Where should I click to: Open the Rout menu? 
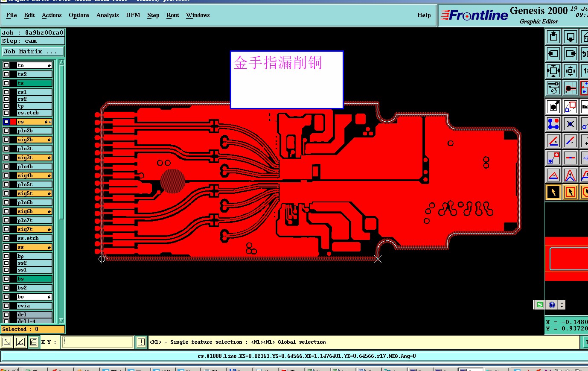173,15
